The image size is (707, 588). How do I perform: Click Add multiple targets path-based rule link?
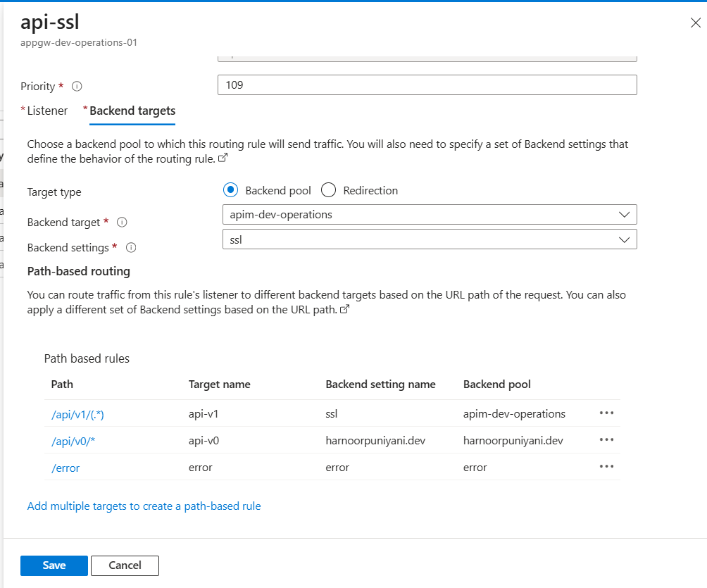[x=144, y=506]
